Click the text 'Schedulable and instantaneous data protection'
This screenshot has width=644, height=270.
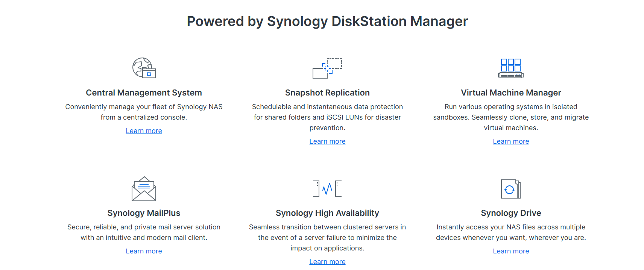[x=327, y=107]
